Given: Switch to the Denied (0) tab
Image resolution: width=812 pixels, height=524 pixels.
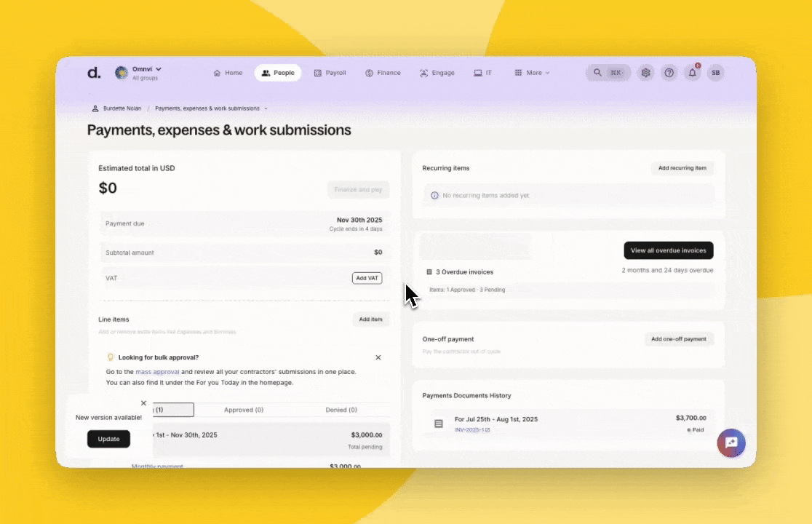Looking at the screenshot, I should tap(341, 410).
